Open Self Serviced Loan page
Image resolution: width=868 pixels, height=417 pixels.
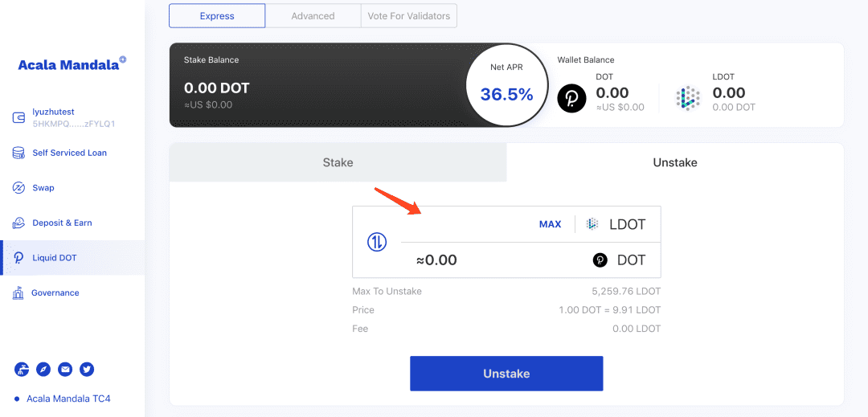point(70,153)
